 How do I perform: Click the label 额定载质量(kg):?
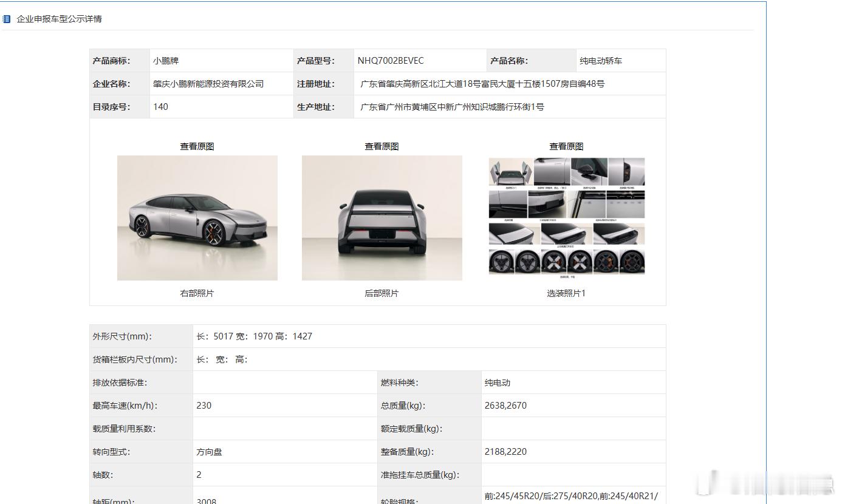click(412, 429)
